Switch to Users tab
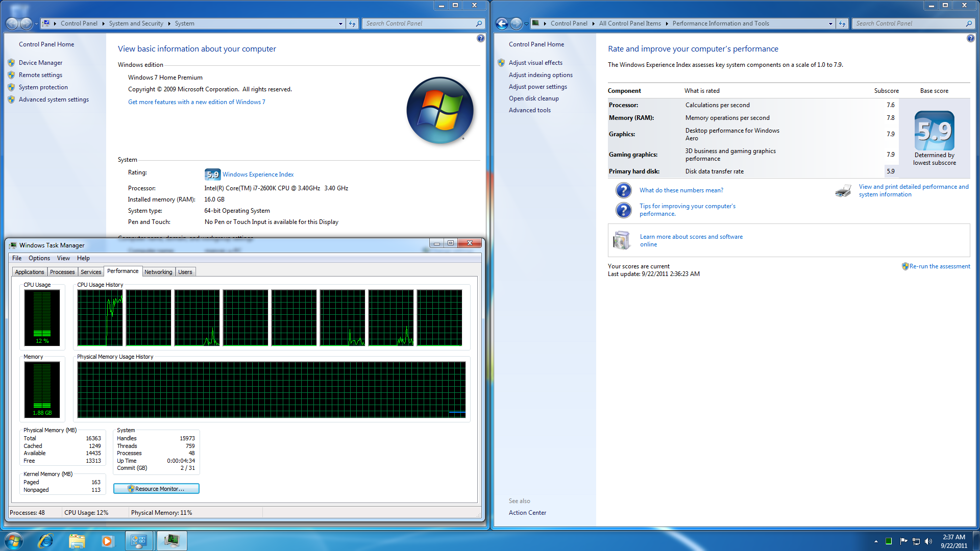Image resolution: width=980 pixels, height=551 pixels. (185, 272)
